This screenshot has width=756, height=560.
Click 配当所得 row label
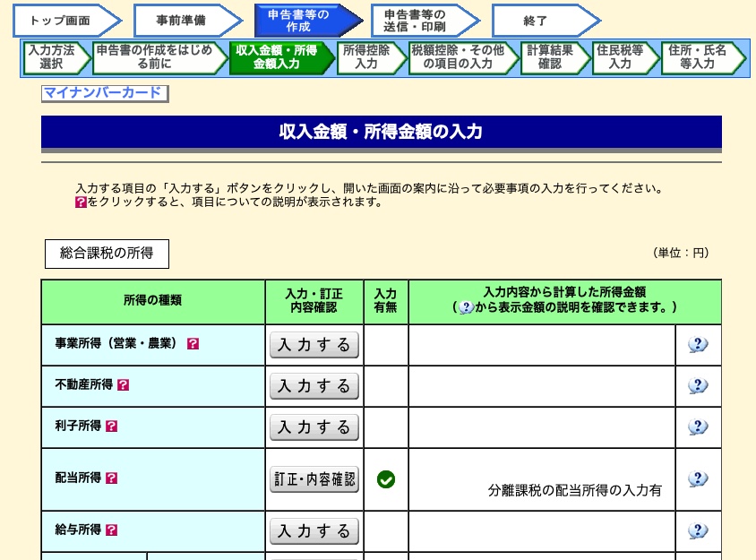click(x=78, y=478)
